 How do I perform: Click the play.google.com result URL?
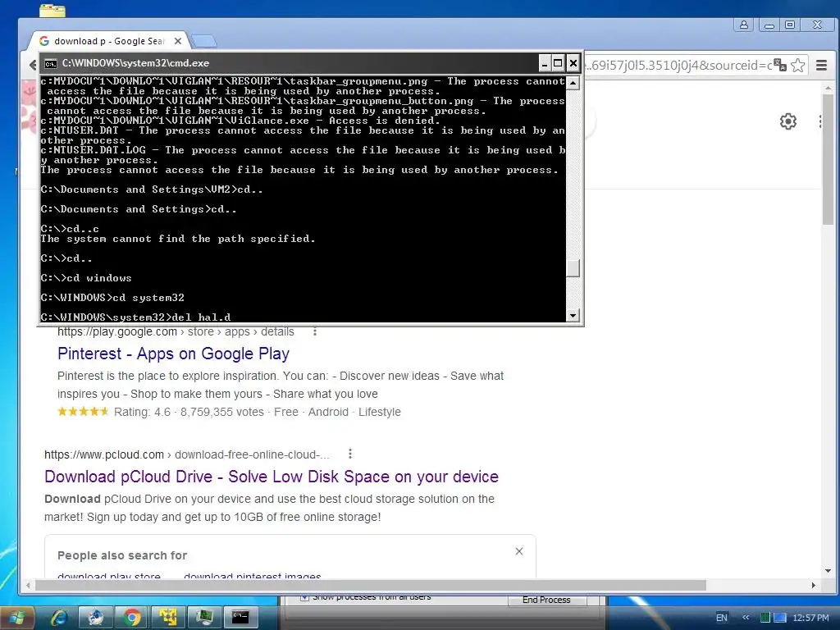tap(176, 331)
